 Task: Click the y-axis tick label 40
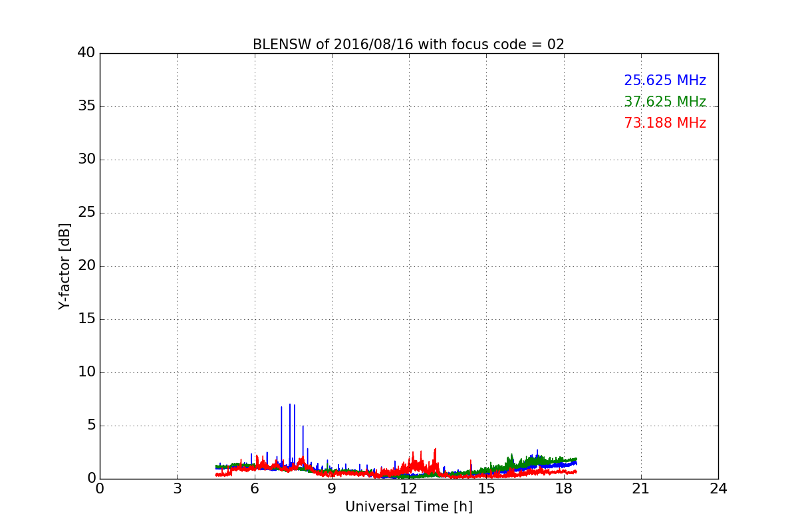coord(86,53)
